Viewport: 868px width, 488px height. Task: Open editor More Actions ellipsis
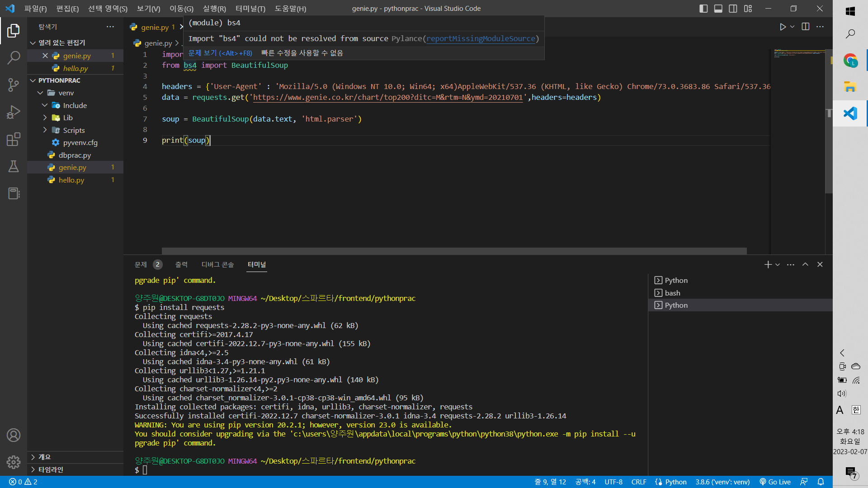pyautogui.click(x=820, y=27)
